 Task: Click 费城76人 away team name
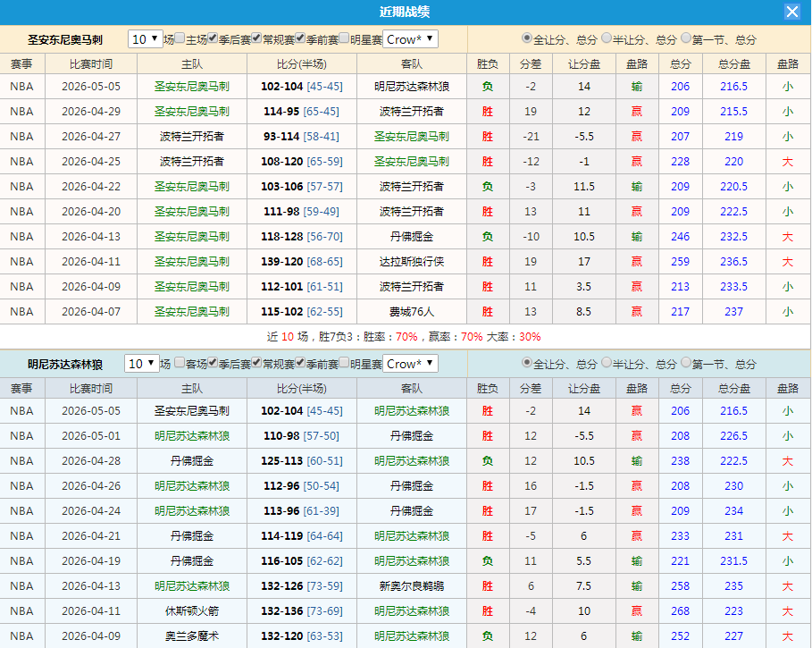(411, 312)
